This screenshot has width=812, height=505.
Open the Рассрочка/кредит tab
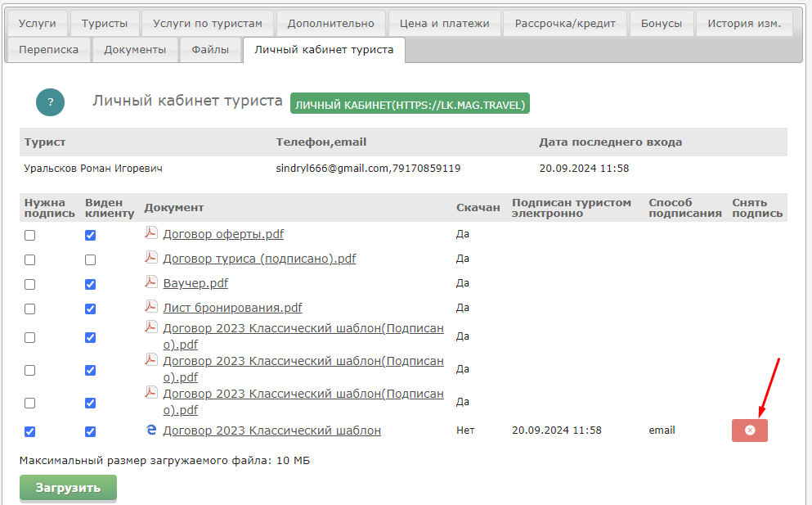[x=565, y=24]
